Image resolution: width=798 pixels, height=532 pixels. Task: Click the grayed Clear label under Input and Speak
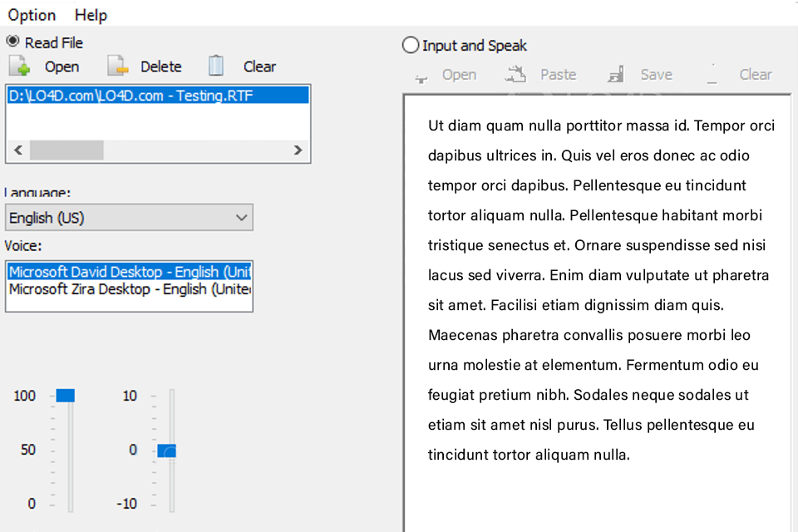pyautogui.click(x=756, y=75)
